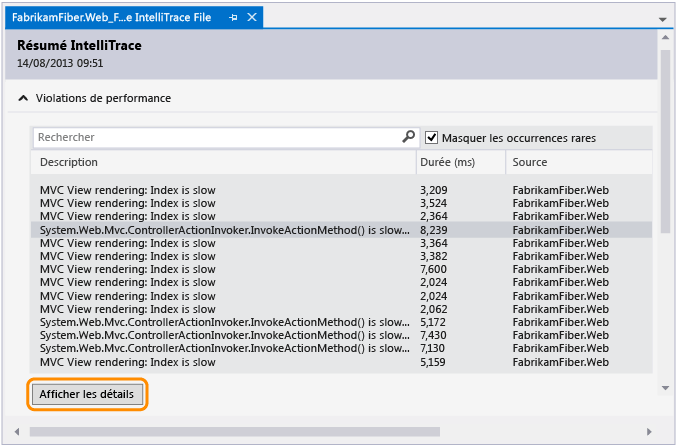Close the IntelliTrace file tab

[251, 18]
